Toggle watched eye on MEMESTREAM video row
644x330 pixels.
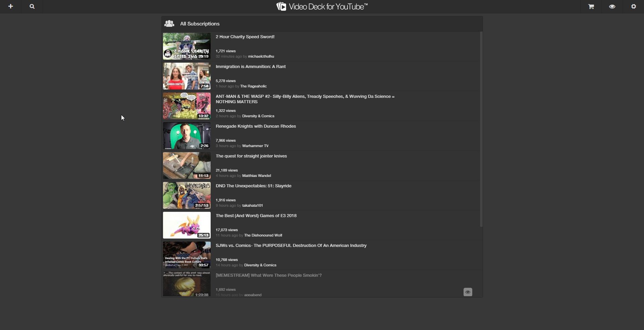click(468, 292)
